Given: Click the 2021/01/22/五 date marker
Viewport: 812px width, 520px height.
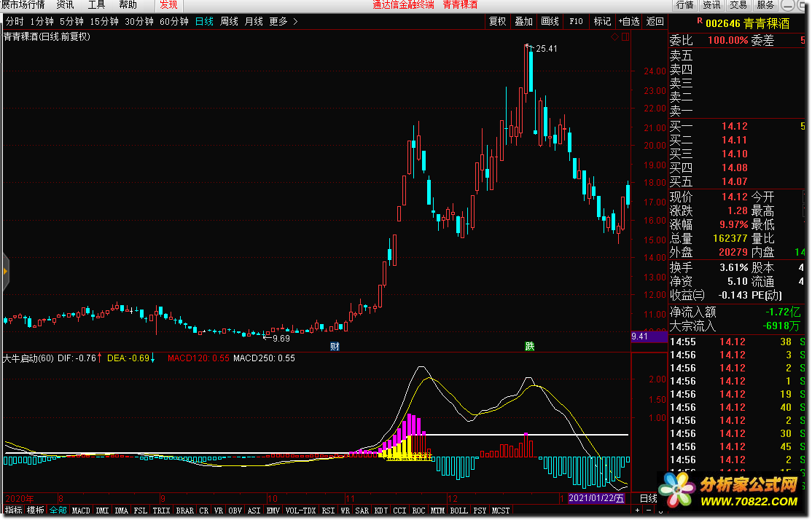Looking at the screenshot, I should (596, 498).
